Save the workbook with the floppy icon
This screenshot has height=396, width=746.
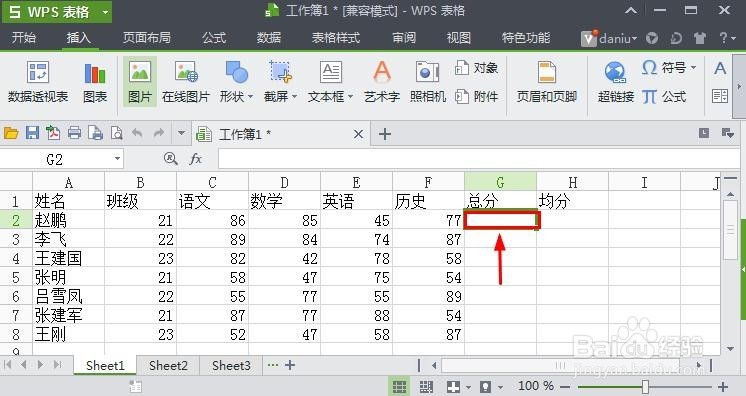coord(32,133)
